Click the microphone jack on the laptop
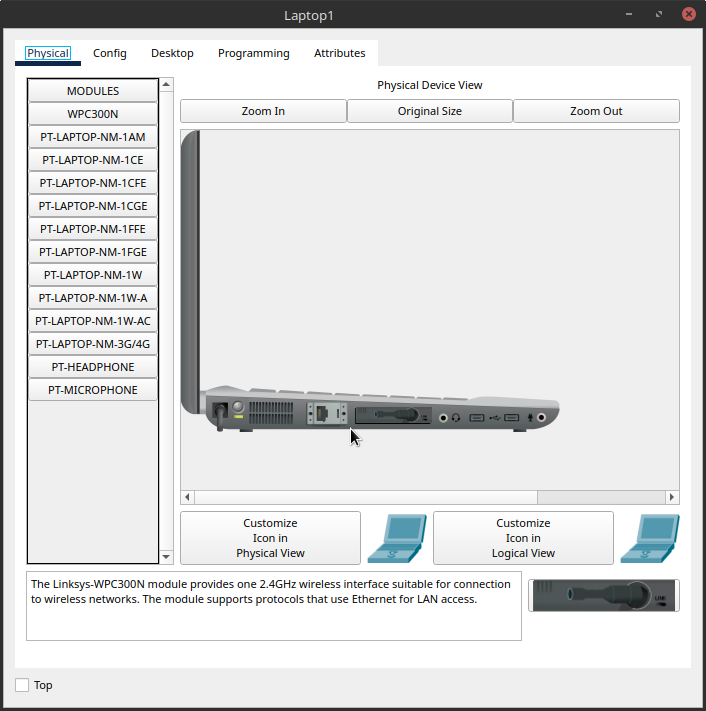 pyautogui.click(x=542, y=417)
